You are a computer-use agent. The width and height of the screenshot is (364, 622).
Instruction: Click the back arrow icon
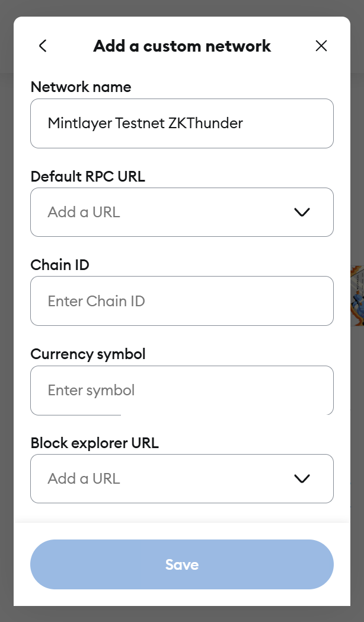pos(43,46)
